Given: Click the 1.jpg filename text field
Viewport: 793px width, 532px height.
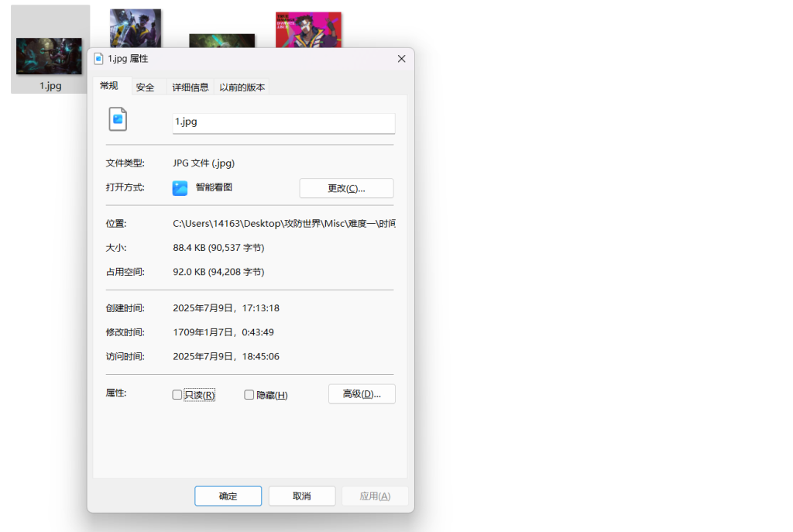Looking at the screenshot, I should 283,122.
